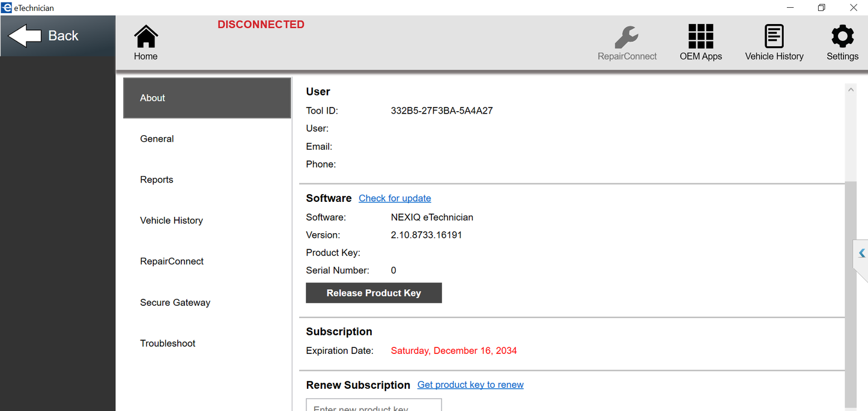Screen dimensions: 868x411
Task: Click the NEXIQ eTechnician software name
Action: [x=432, y=218]
